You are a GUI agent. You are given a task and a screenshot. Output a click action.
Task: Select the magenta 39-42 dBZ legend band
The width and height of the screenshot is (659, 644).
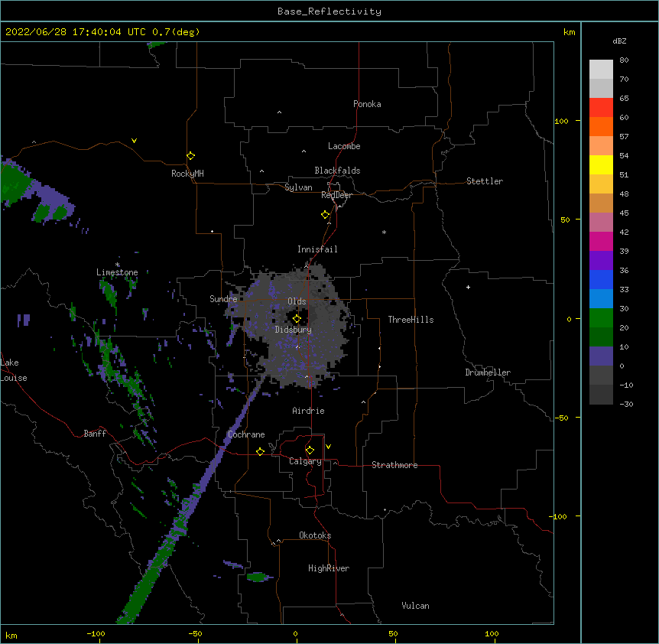(601, 241)
